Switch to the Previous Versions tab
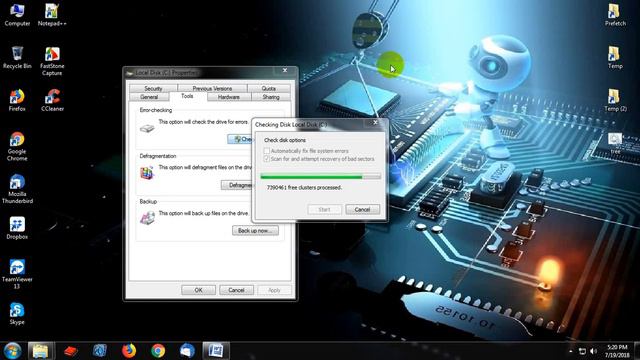The height and width of the screenshot is (360, 640). (212, 88)
